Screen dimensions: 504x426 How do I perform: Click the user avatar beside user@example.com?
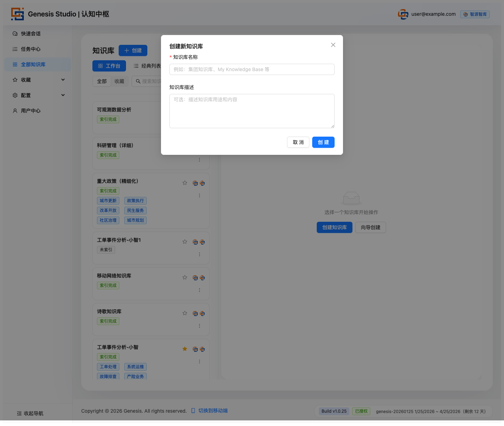pos(403,14)
